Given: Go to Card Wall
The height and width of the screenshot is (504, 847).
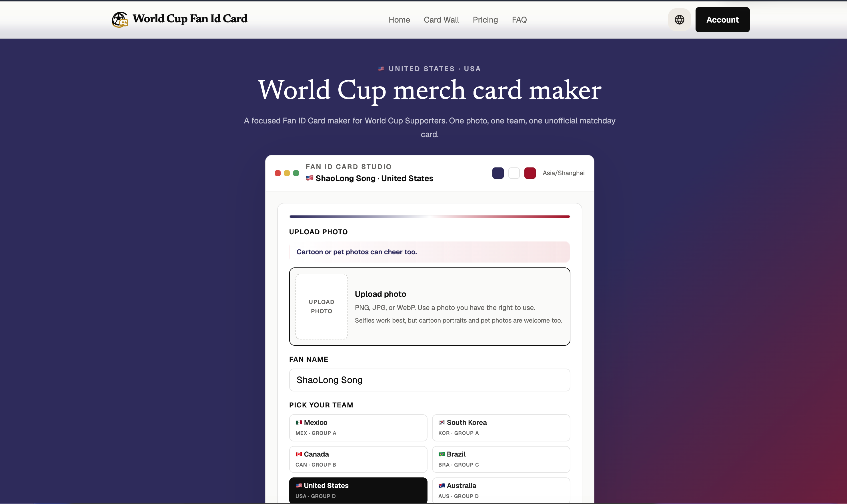Looking at the screenshot, I should (x=441, y=20).
